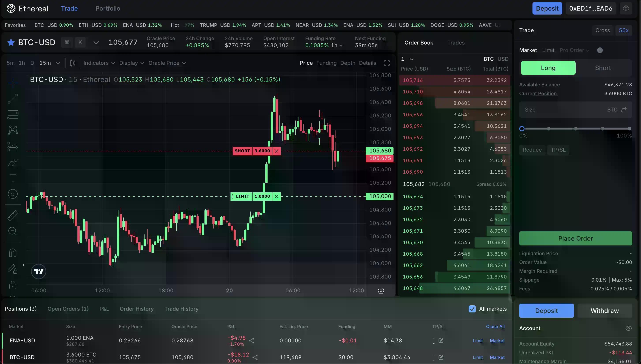641x364 pixels.
Task: Click the green Place Order button
Action: [575, 238]
